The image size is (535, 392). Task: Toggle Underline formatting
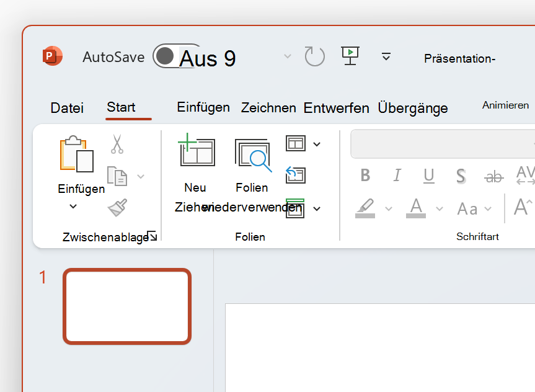(x=429, y=176)
